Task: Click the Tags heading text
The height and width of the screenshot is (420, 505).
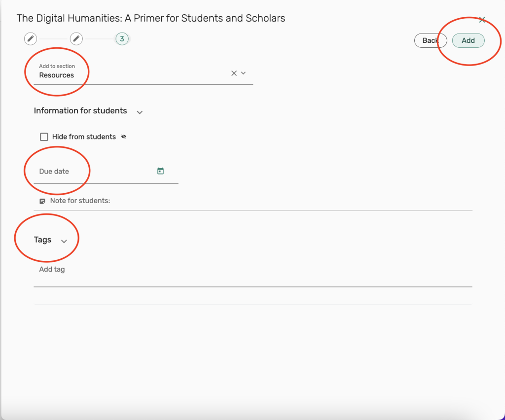Action: 42,240
